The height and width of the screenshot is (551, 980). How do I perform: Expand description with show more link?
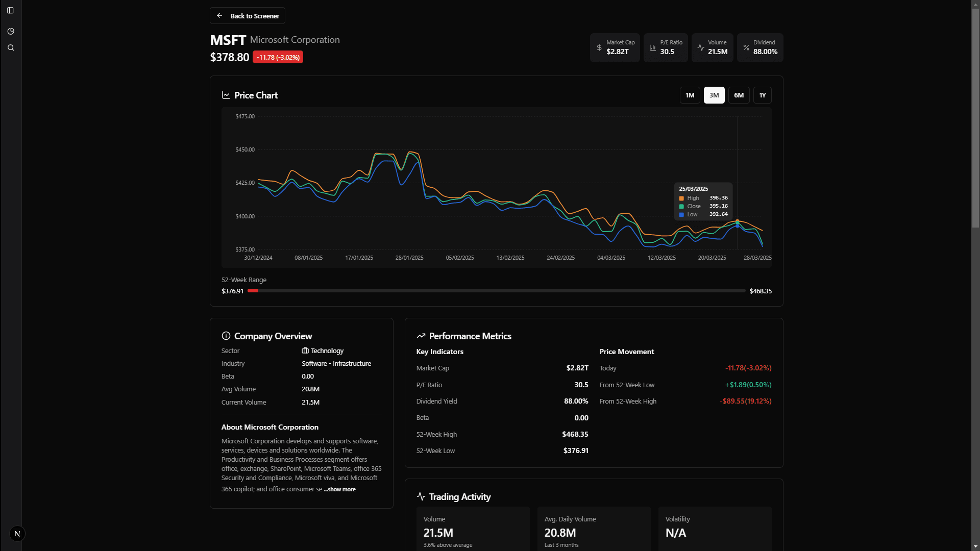tap(340, 489)
